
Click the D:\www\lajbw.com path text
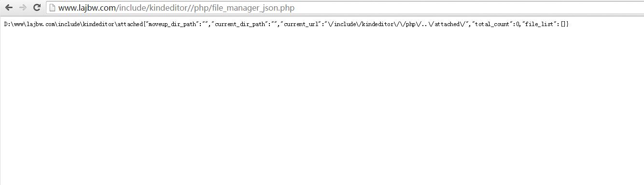coord(30,24)
